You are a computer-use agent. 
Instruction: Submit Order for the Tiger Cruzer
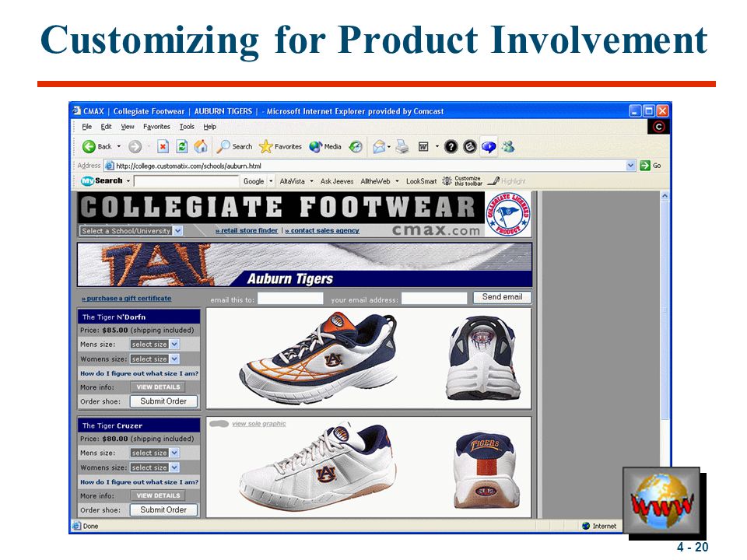pos(163,510)
